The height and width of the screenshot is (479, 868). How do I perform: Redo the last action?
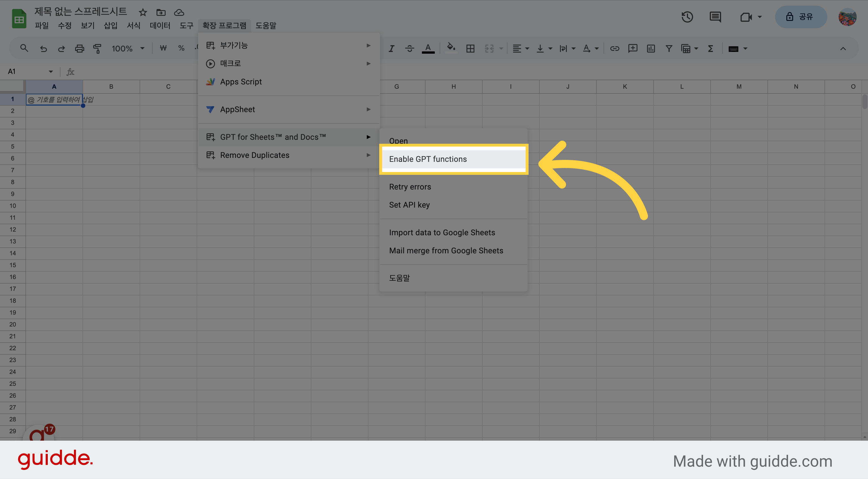point(61,49)
